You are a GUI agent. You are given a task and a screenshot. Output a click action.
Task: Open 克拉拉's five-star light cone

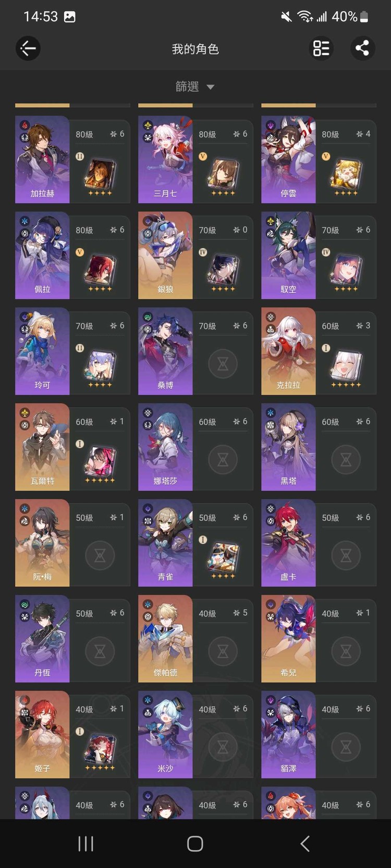pyautogui.click(x=346, y=367)
